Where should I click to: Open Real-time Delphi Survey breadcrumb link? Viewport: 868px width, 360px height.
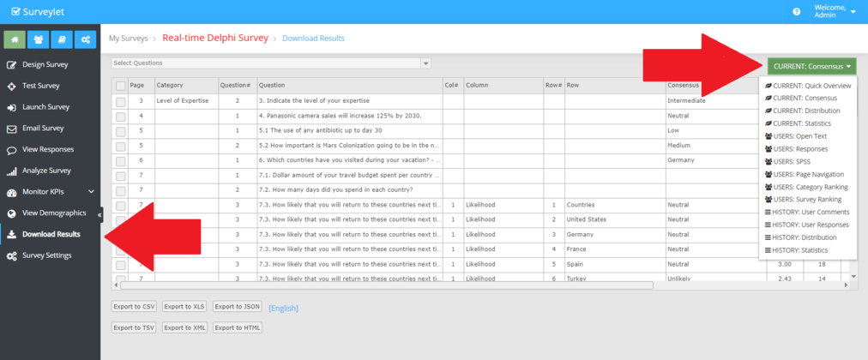(215, 39)
